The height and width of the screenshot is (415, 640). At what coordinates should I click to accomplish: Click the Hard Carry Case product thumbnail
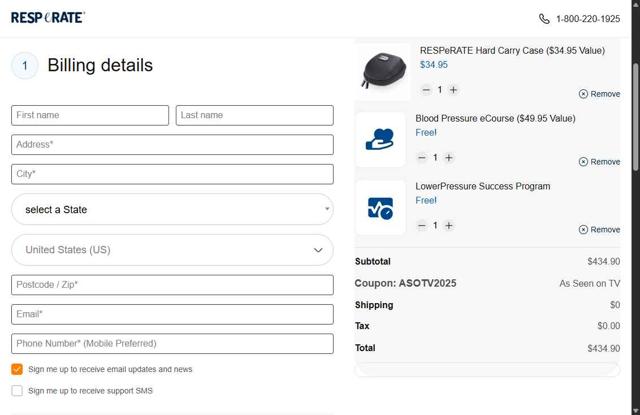click(x=382, y=71)
